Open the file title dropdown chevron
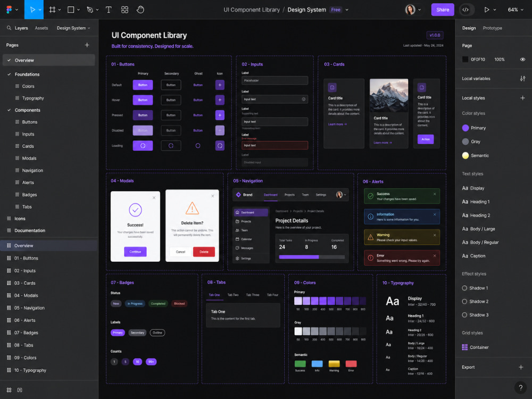 [347, 10]
